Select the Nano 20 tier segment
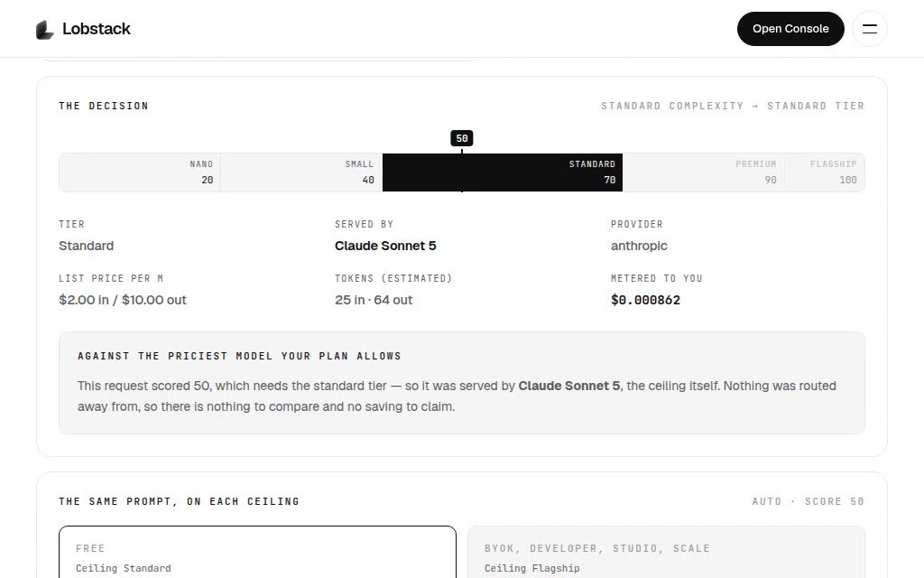924x578 pixels. click(140, 172)
